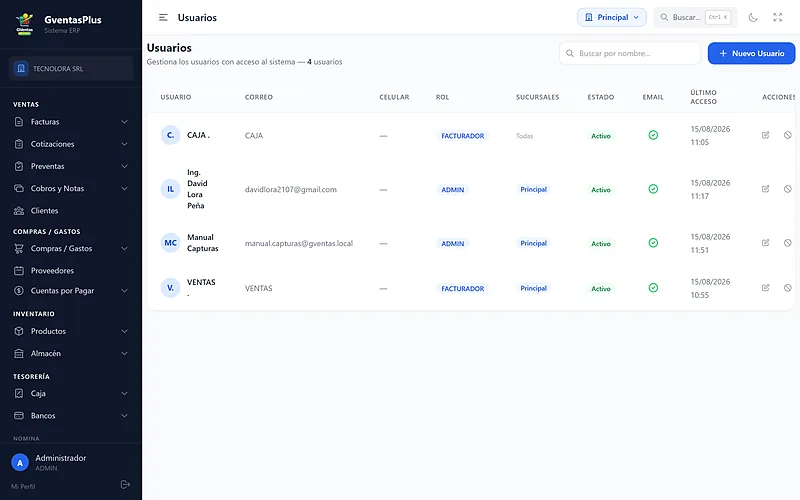Click the Todas branches value for CAJA
This screenshot has width=800, height=500.
tap(524, 136)
